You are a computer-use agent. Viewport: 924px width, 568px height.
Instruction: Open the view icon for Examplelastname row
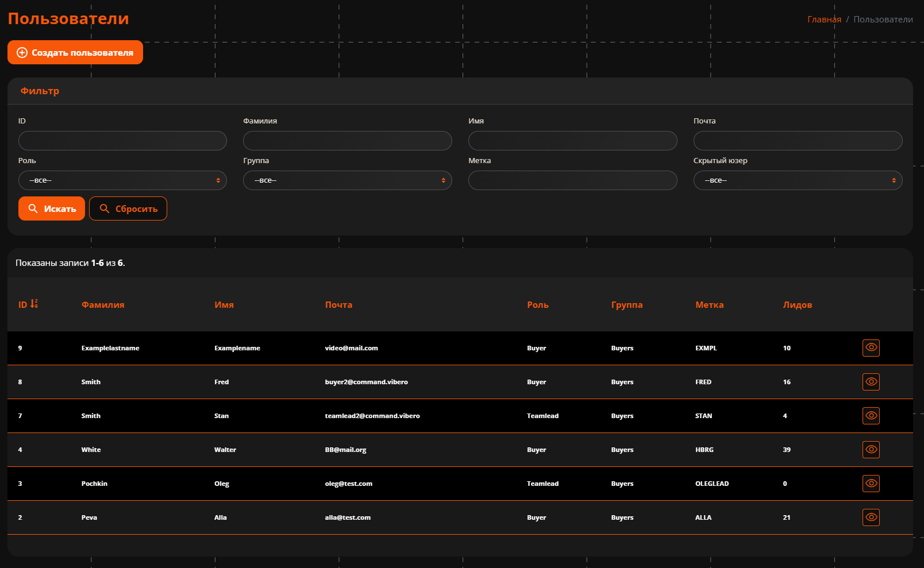click(x=871, y=348)
